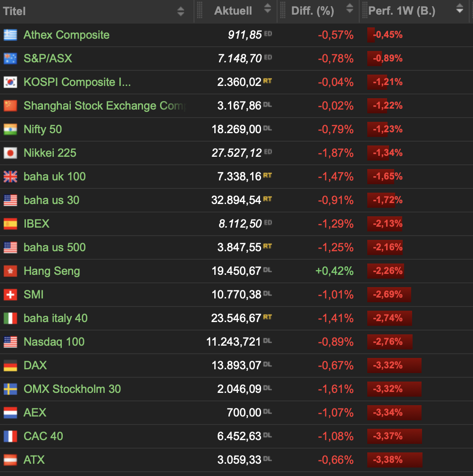The width and height of the screenshot is (473, 476).
Task: Open the SMI index link
Action: coord(34,295)
